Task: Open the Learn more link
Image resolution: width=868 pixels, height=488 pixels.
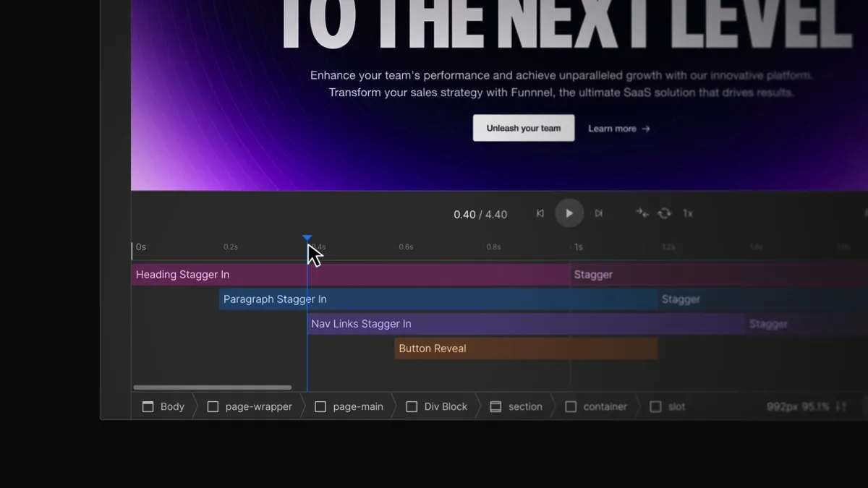Action: tap(619, 129)
